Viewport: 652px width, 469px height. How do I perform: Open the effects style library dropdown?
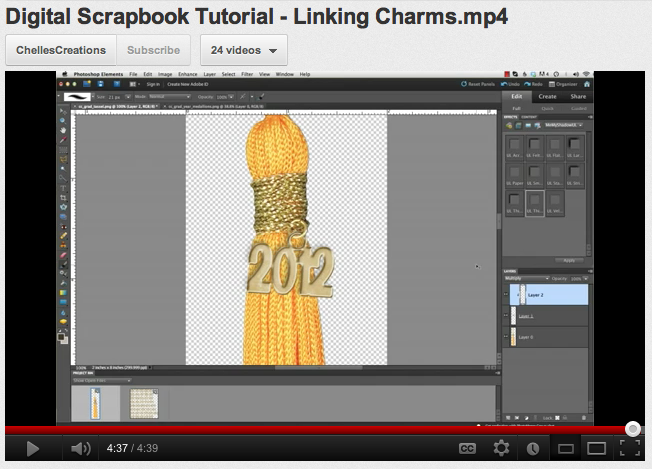tap(563, 125)
